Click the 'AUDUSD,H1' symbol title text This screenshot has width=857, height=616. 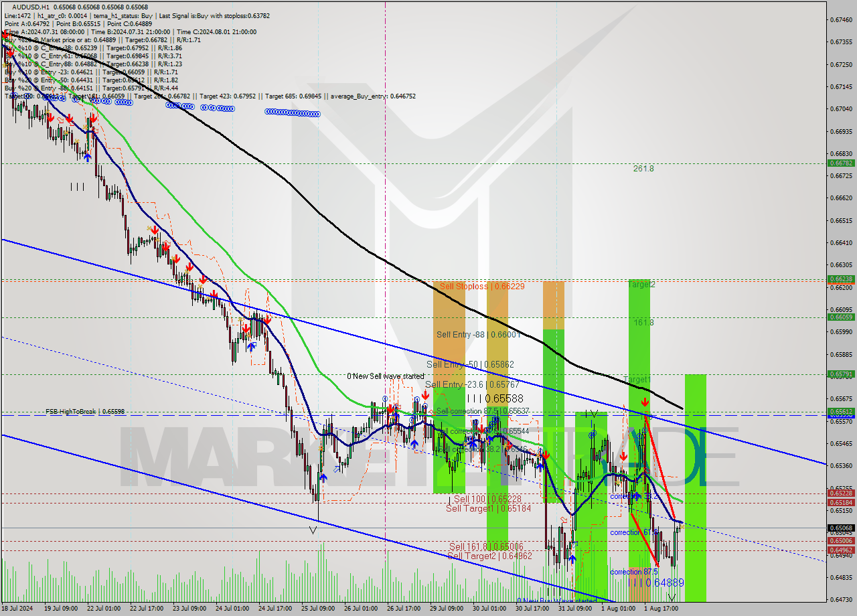pos(29,7)
